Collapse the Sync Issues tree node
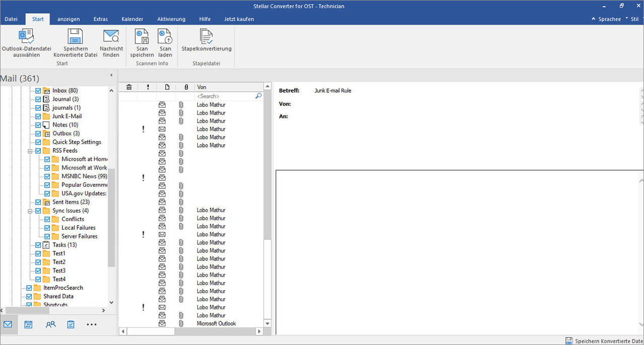 tap(30, 211)
